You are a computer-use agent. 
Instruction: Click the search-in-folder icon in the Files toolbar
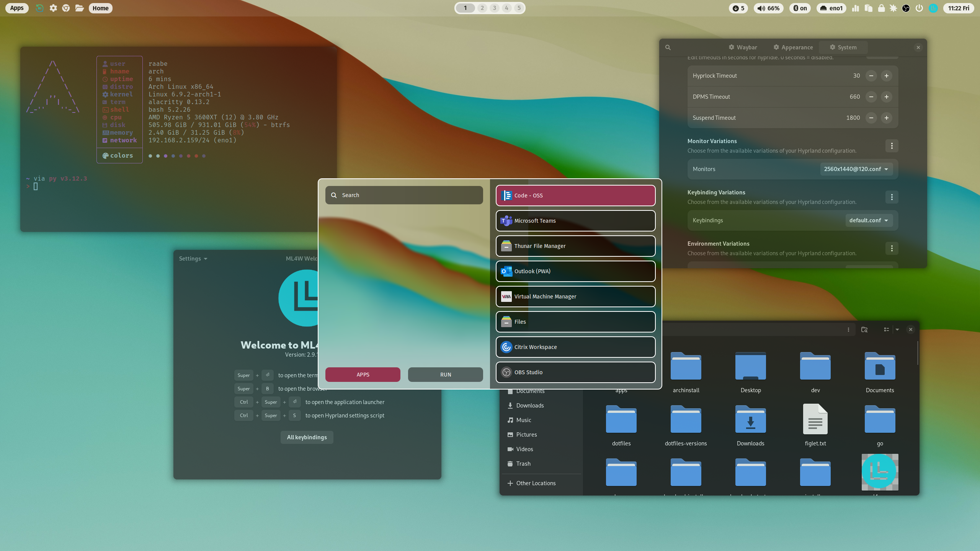click(x=865, y=329)
